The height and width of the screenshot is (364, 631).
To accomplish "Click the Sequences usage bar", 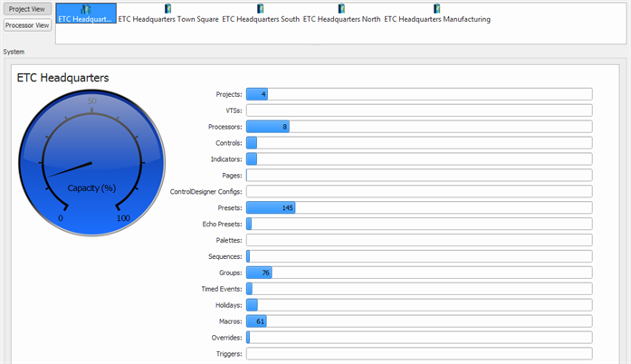I will point(419,256).
